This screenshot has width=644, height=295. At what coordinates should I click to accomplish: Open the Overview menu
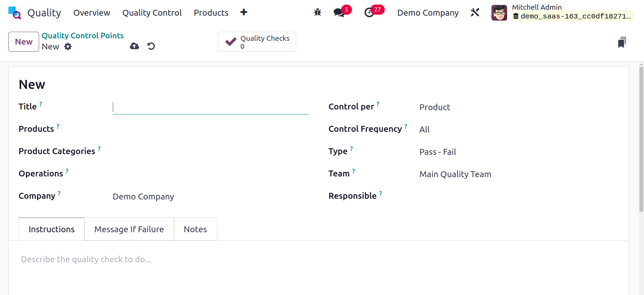pyautogui.click(x=92, y=13)
